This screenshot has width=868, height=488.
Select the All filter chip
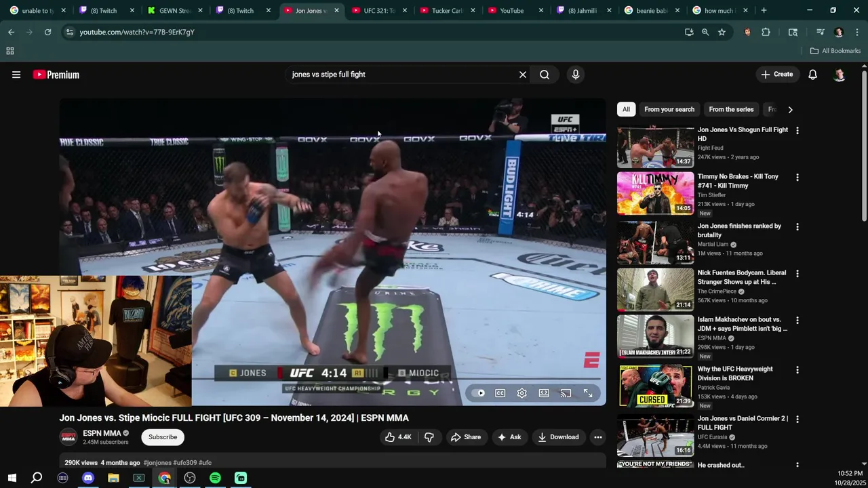point(626,109)
